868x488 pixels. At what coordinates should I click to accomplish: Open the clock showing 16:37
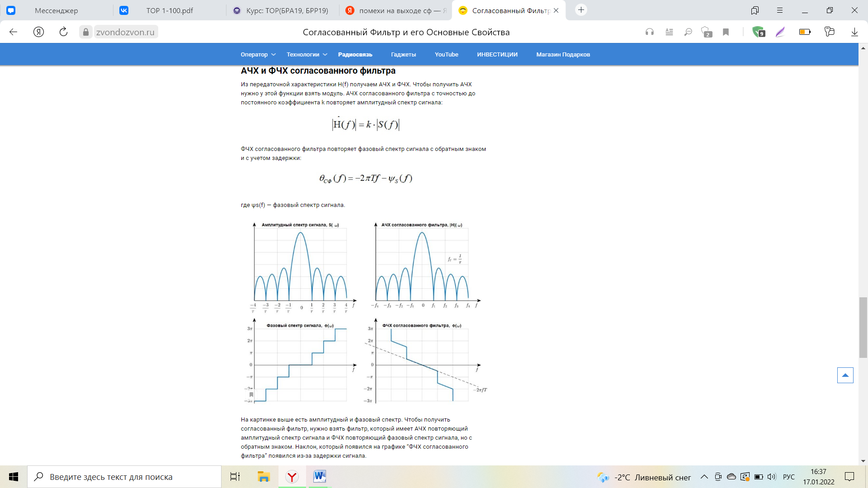[x=819, y=477]
